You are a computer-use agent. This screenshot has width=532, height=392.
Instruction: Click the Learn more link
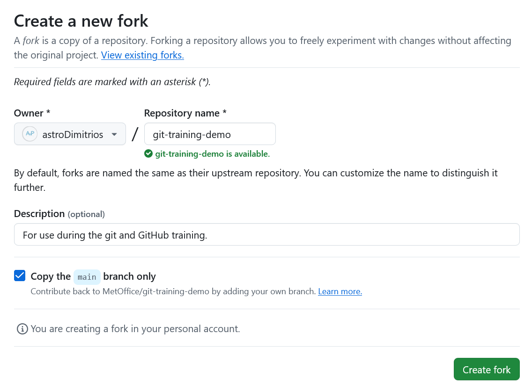click(340, 291)
